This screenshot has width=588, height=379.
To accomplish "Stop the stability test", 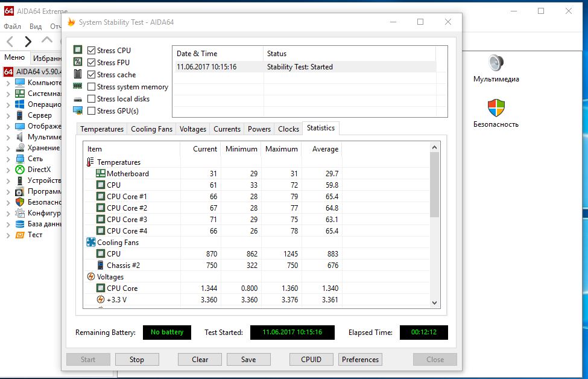I will [x=137, y=360].
